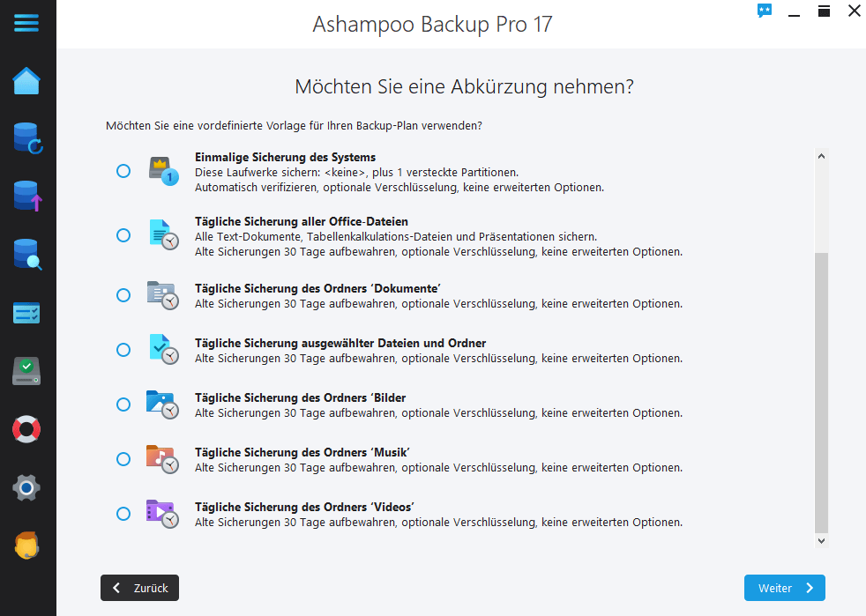Open the feedback speech-bubble icon in titlebar
The height and width of the screenshot is (616, 866).
[x=764, y=11]
